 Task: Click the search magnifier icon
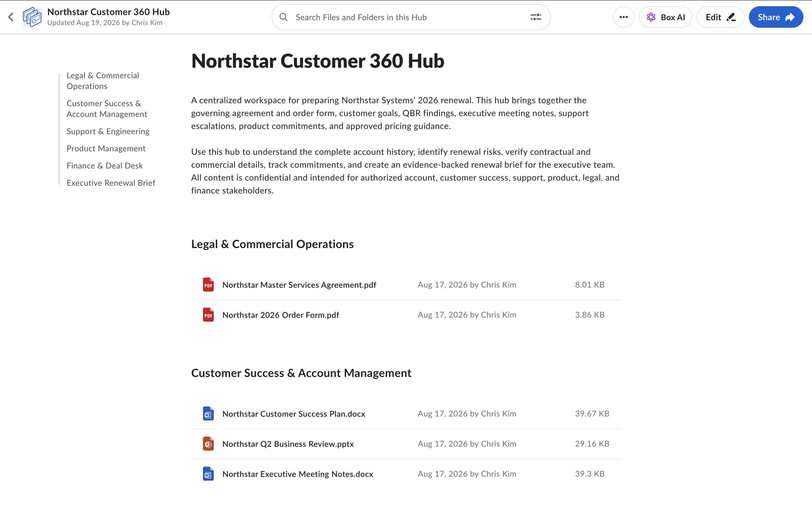283,17
